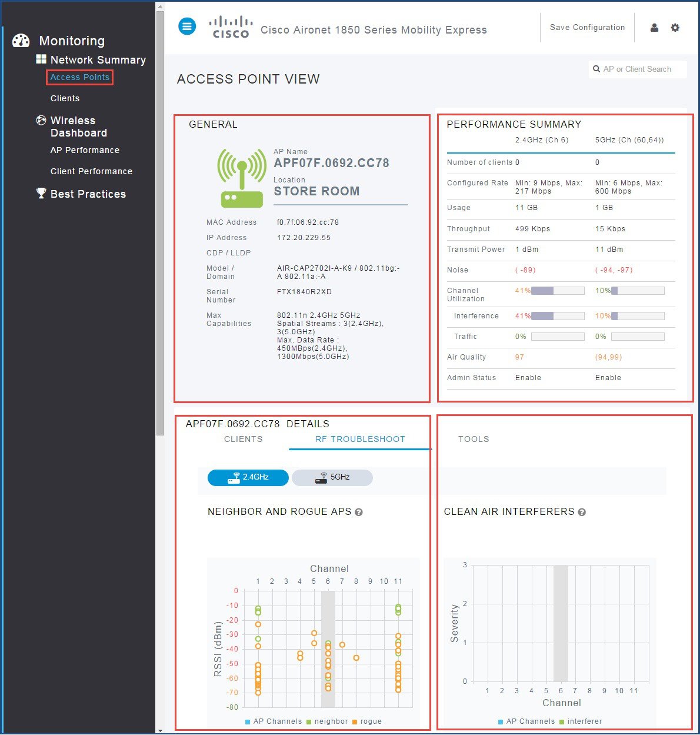This screenshot has width=700, height=735.
Task: Click Save Configuration
Action: pos(587,27)
